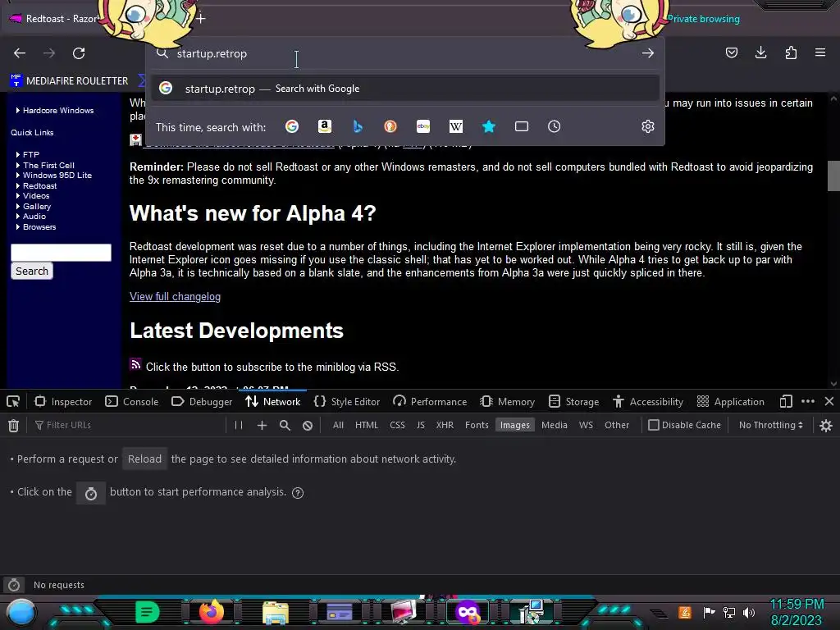Search this time with DuckDuckGo icon
The height and width of the screenshot is (630, 840).
click(x=390, y=126)
